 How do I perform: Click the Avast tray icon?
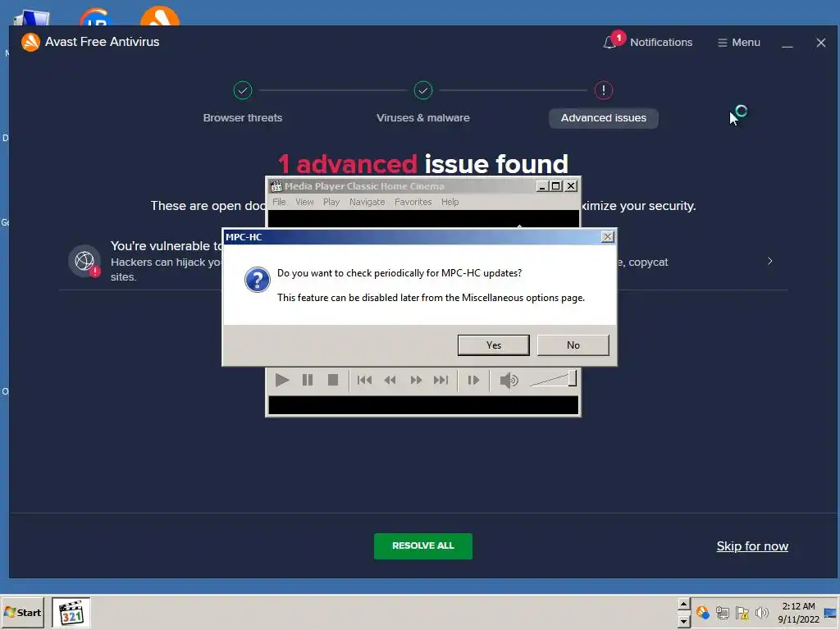[702, 612]
